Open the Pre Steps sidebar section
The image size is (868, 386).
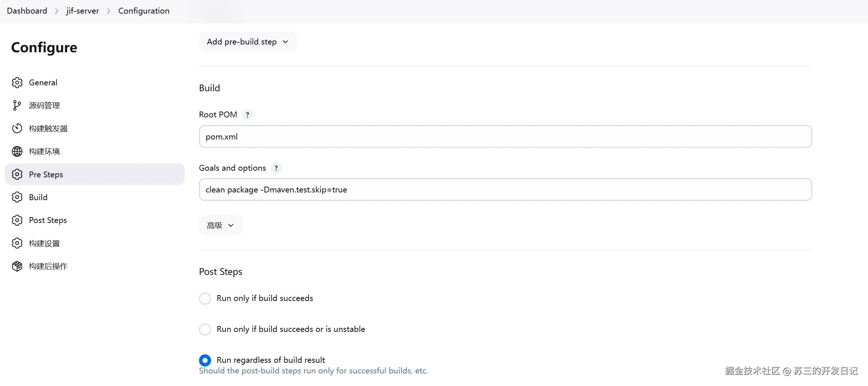(46, 174)
